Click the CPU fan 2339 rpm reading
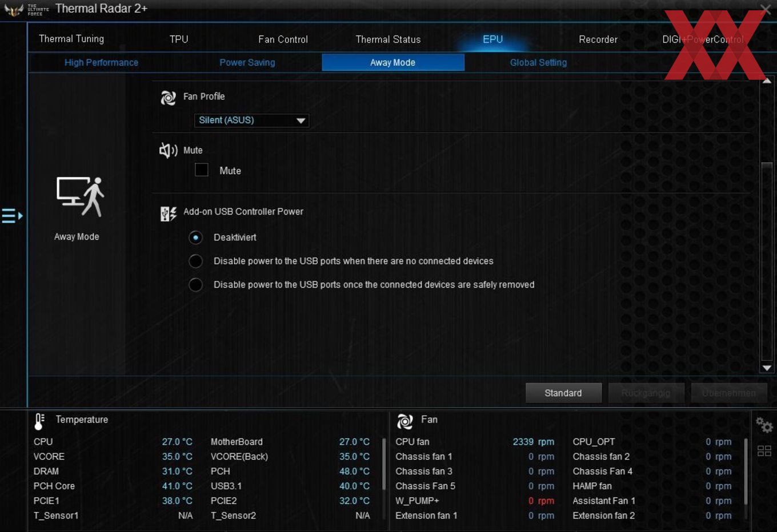777x532 pixels. pyautogui.click(x=533, y=442)
